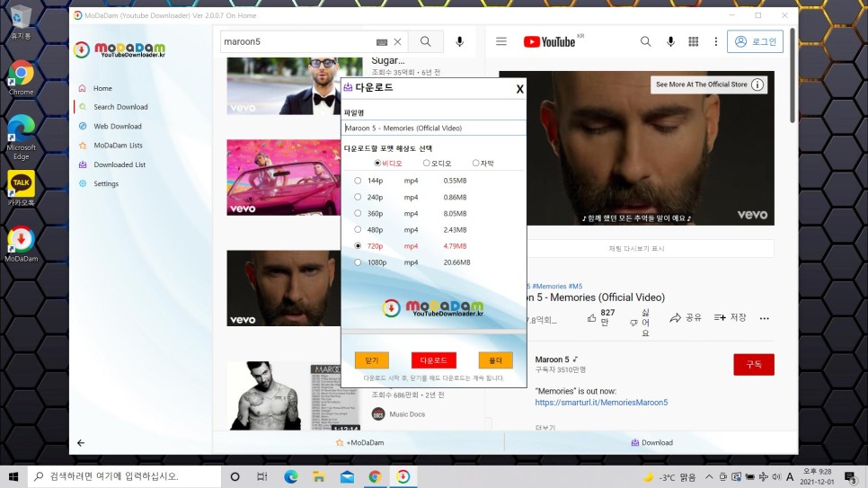This screenshot has height=488, width=868.
Task: Select Search Download in sidebar
Action: 120,107
